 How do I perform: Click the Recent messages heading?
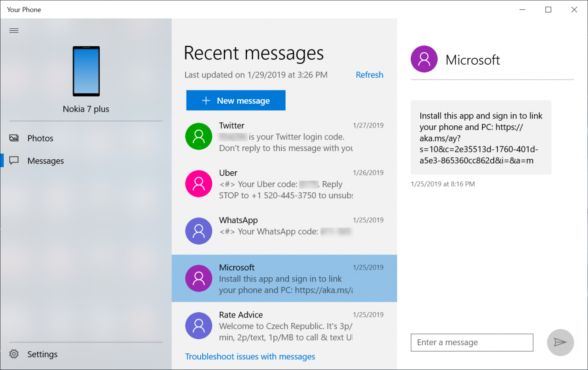coord(254,54)
